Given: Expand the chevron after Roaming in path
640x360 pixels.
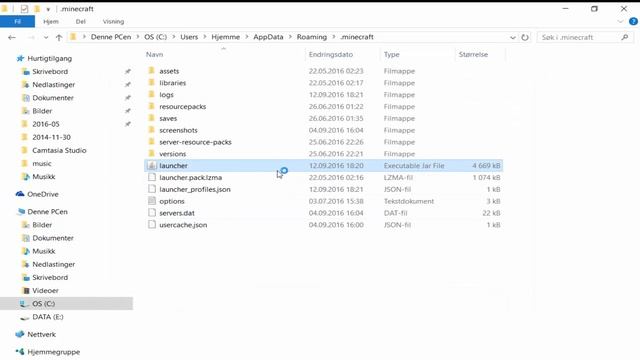Looking at the screenshot, I should click(x=334, y=37).
